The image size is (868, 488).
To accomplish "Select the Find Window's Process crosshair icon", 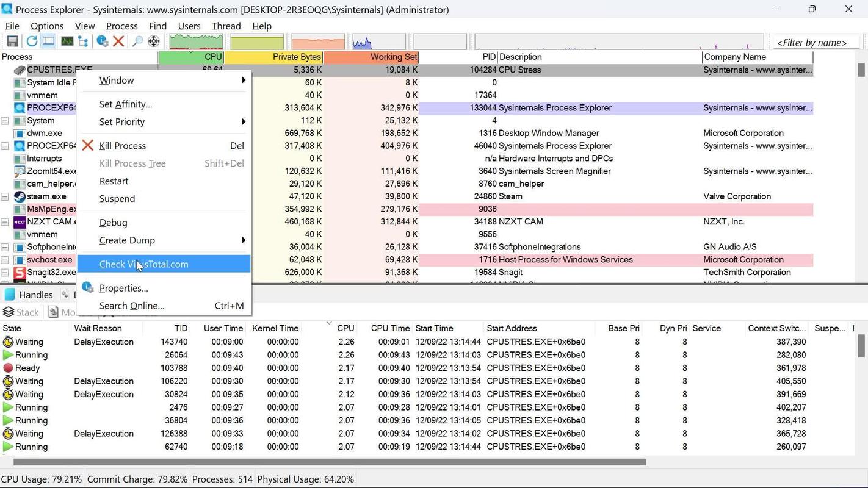I will click(x=154, y=41).
